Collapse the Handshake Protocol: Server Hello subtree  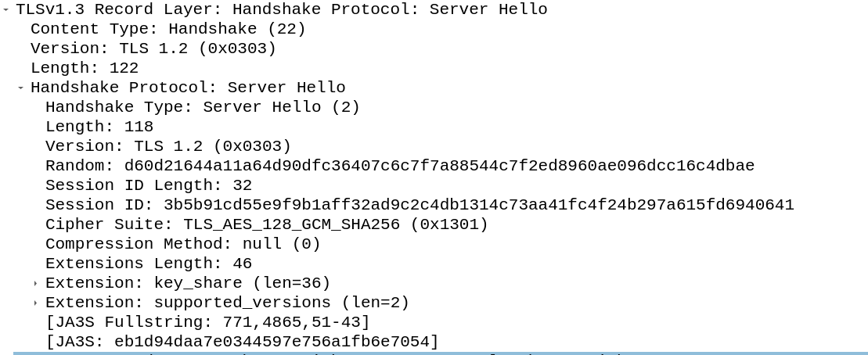(x=21, y=88)
